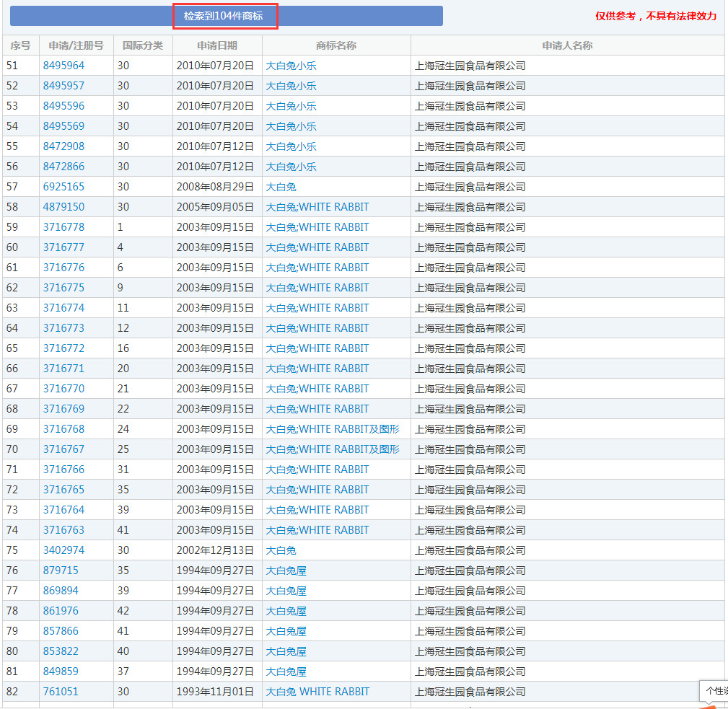Viewport: 728px width, 709px height.
Task: Open registration number 4879150 link
Action: 63,207
